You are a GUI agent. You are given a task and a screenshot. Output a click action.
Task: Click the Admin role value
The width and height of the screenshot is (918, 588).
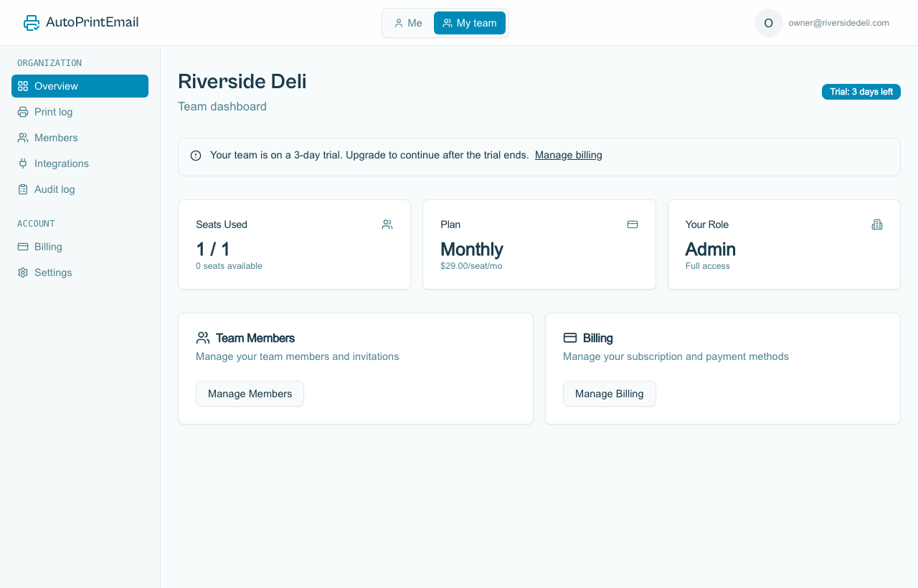coord(711,250)
